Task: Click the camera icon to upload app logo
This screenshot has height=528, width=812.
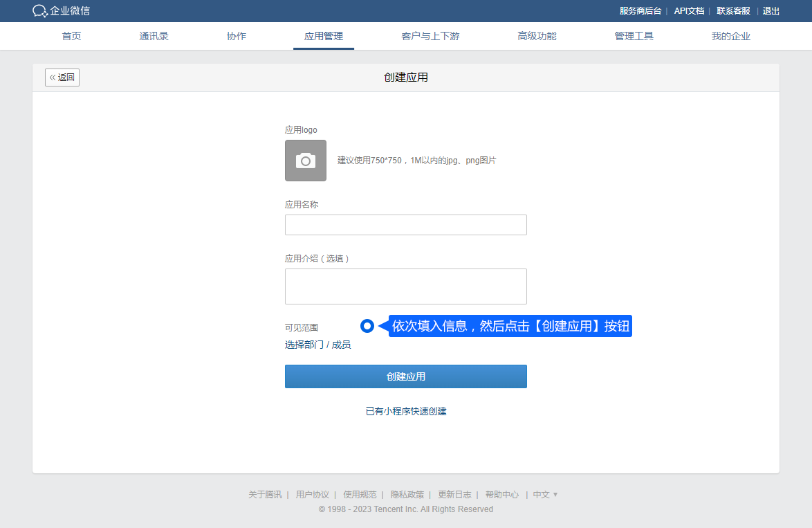Action: 305,161
